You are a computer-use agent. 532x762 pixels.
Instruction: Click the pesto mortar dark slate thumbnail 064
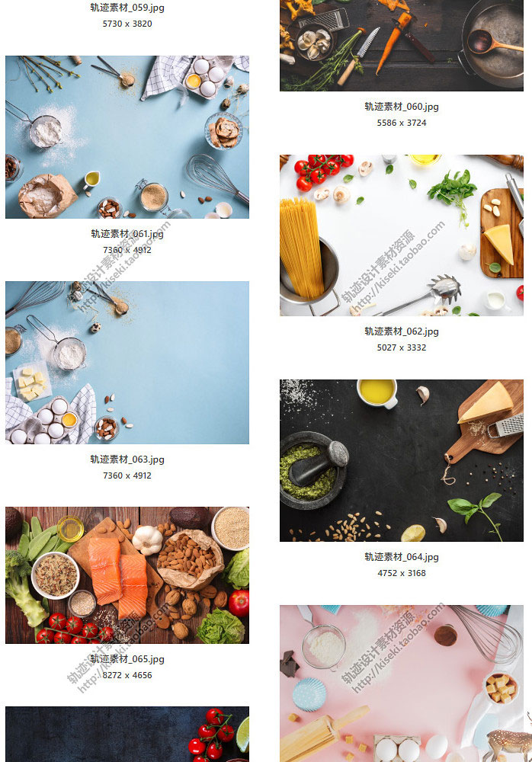401,461
